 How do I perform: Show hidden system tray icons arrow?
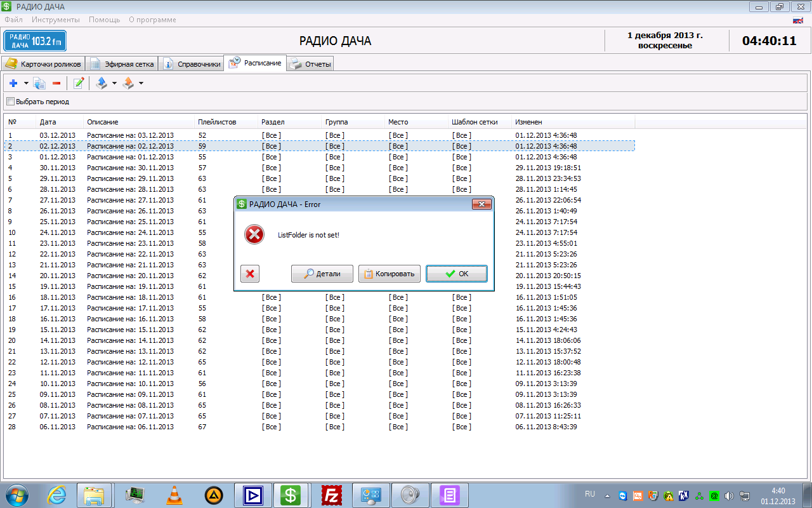[607, 495]
